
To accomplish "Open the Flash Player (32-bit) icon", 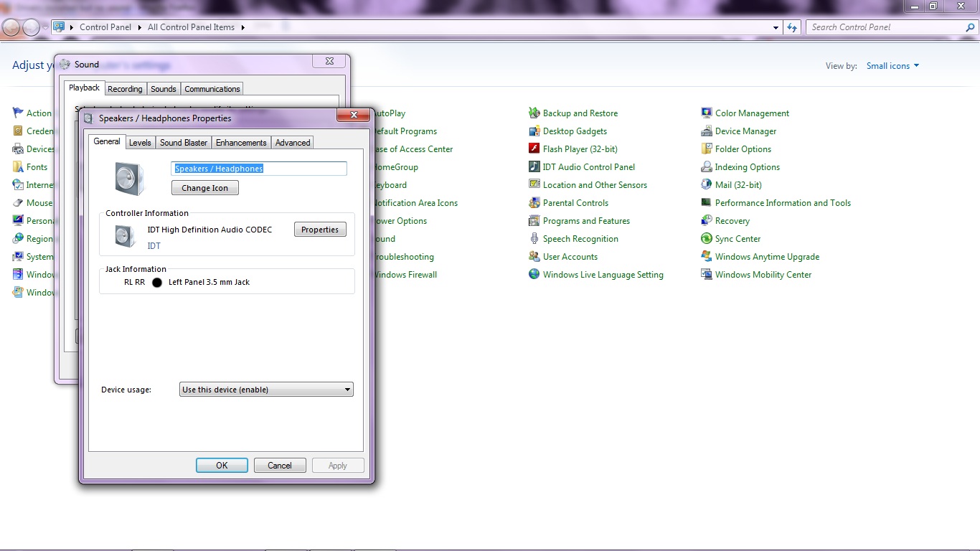I will pos(534,149).
